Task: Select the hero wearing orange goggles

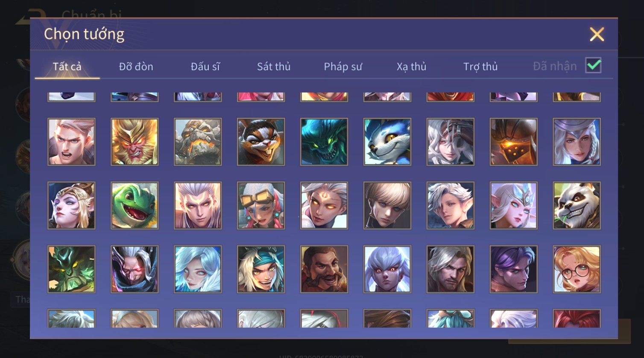Action: point(261,205)
